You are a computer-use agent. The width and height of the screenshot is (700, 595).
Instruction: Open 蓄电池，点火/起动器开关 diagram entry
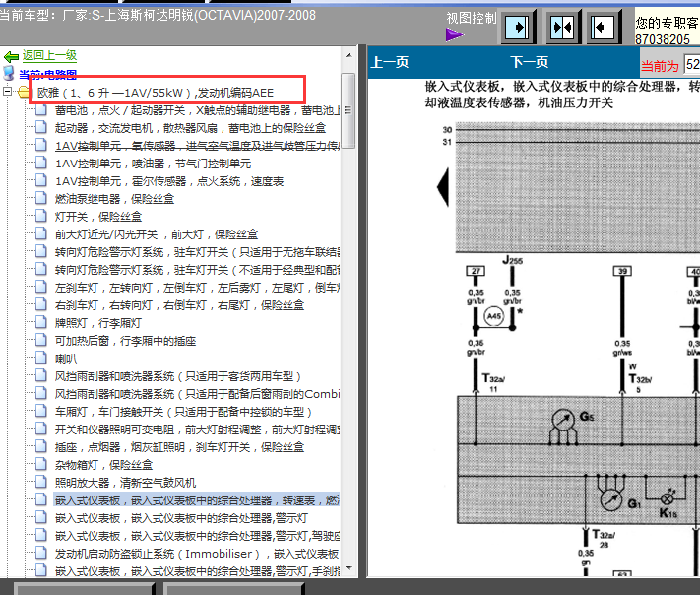197,110
